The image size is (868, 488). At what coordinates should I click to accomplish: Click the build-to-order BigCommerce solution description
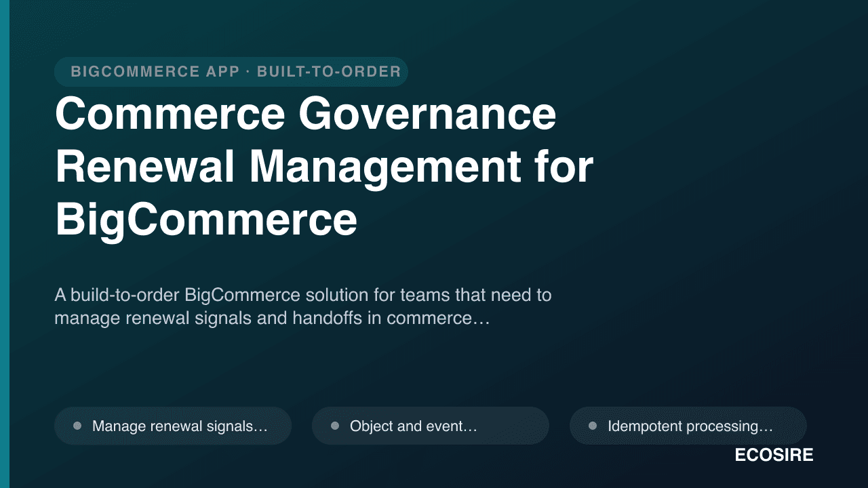[303, 306]
